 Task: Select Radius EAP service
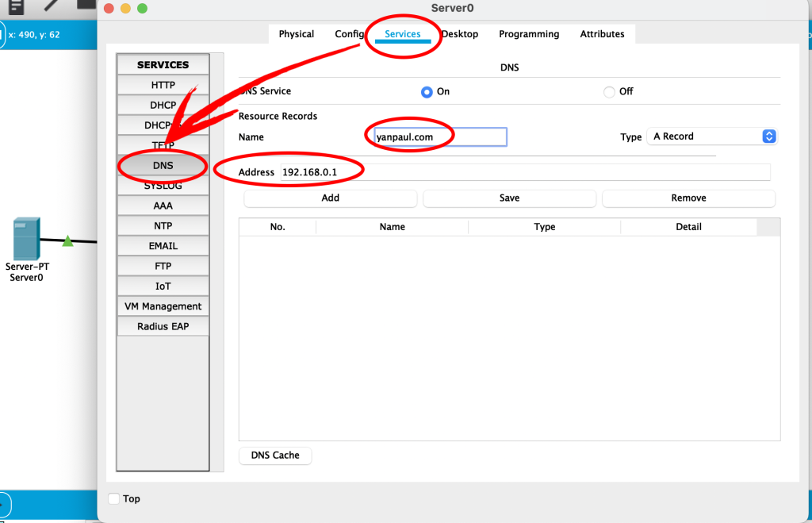163,326
